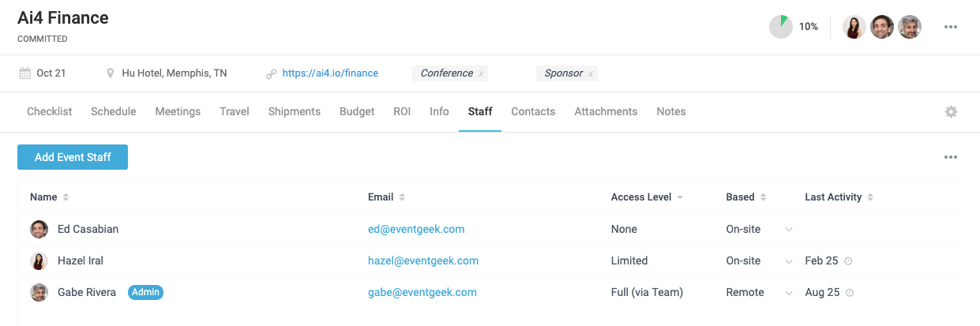980x326 pixels.
Task: Sort by Based column header
Action: pos(746,197)
